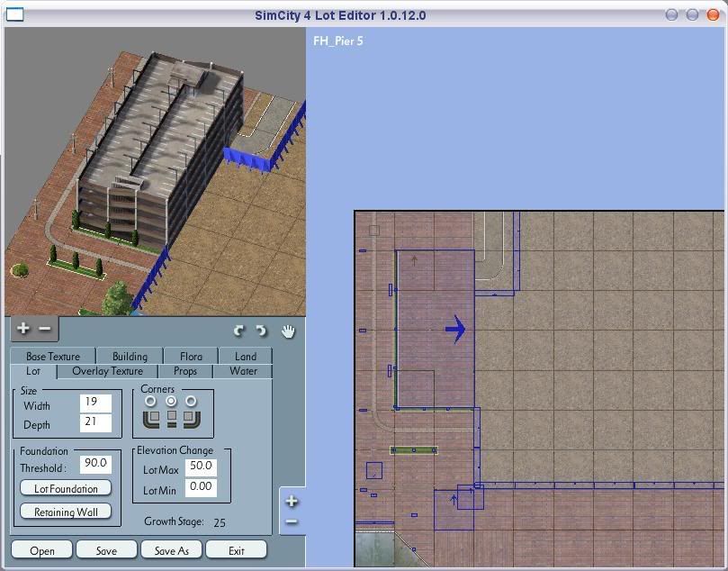Zoom out the 2D lot plan with minus icon
728x571 pixels.
click(x=292, y=521)
